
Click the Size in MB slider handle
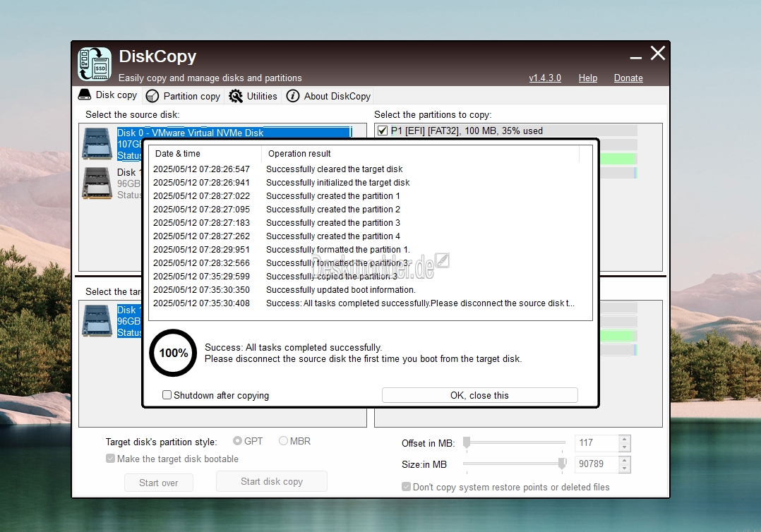[x=562, y=464]
